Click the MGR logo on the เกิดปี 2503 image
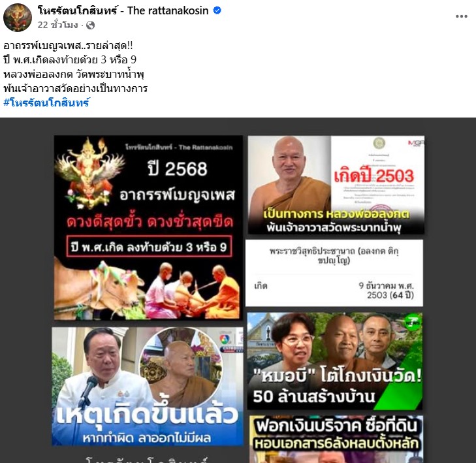The width and height of the screenshot is (476, 463). tap(416, 142)
